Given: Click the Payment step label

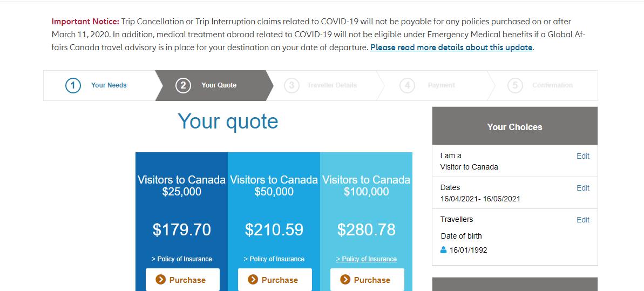Looking at the screenshot, I should (x=441, y=85).
